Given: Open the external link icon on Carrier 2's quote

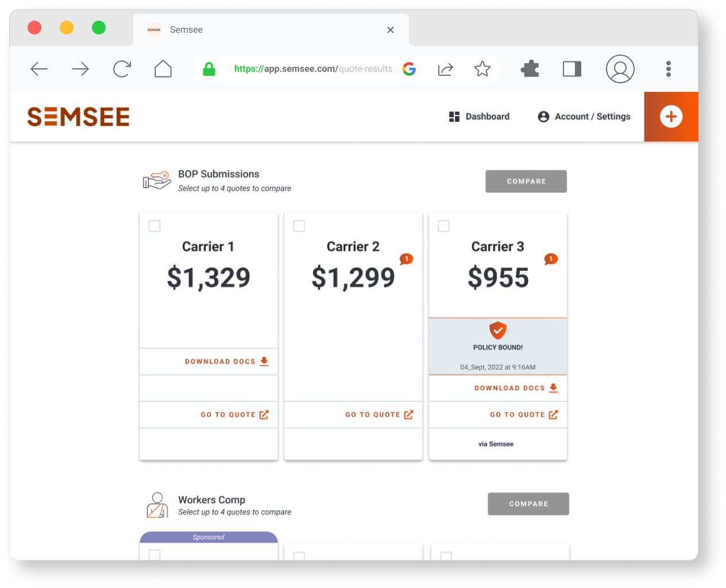Looking at the screenshot, I should pyautogui.click(x=409, y=415).
